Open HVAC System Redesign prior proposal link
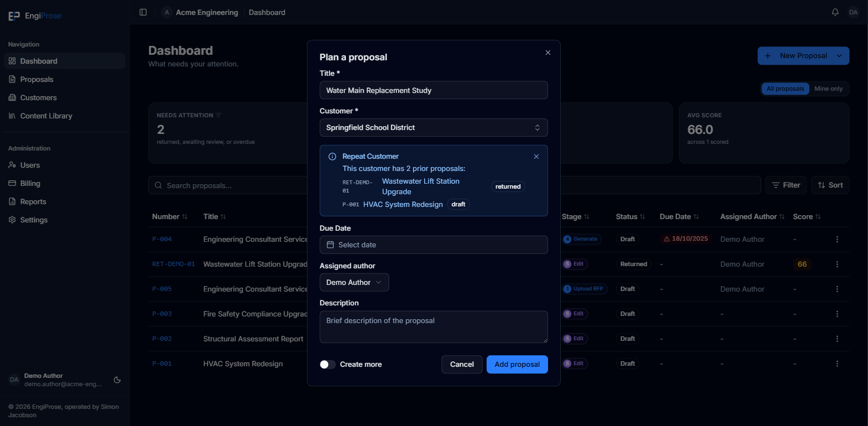The height and width of the screenshot is (426, 868). (x=403, y=205)
